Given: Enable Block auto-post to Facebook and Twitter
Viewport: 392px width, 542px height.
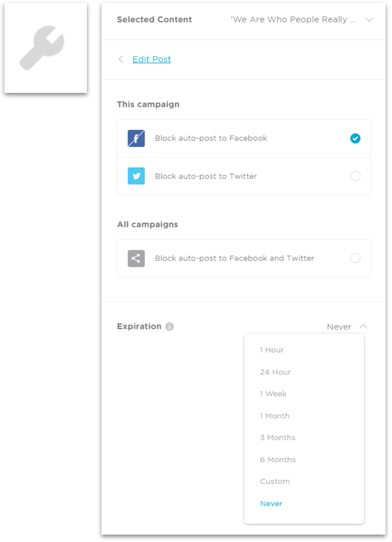Looking at the screenshot, I should coord(355,258).
